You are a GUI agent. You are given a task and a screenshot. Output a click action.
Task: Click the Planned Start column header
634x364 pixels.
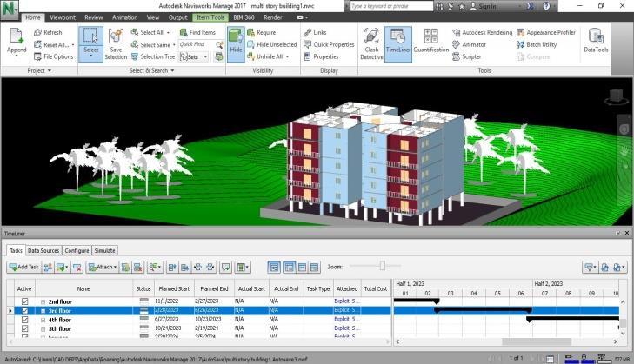pos(174,289)
